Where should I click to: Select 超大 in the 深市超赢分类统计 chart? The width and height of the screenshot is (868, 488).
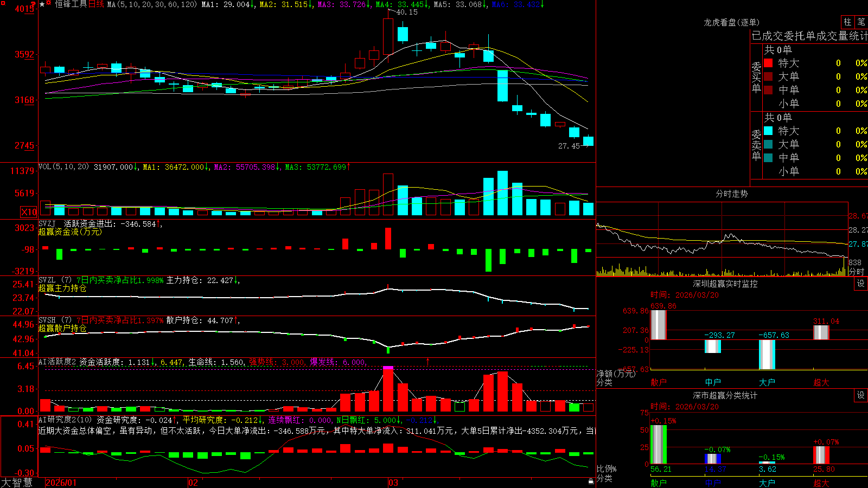[821, 483]
